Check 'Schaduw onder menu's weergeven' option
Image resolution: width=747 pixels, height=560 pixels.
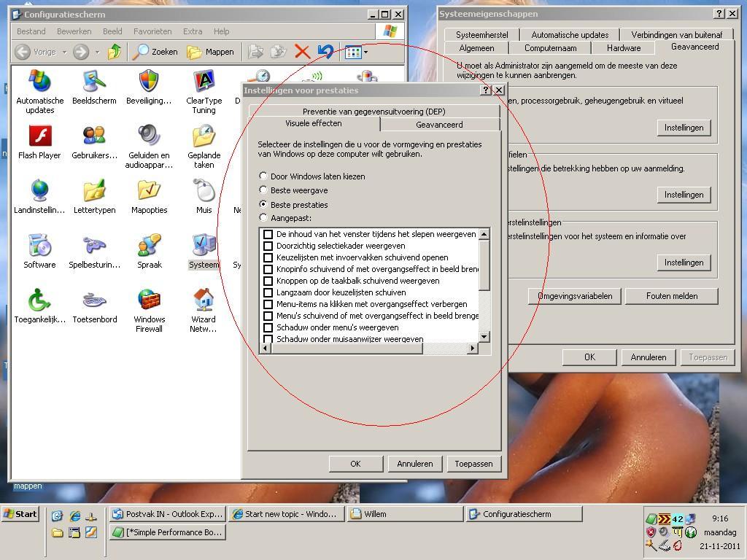268,327
